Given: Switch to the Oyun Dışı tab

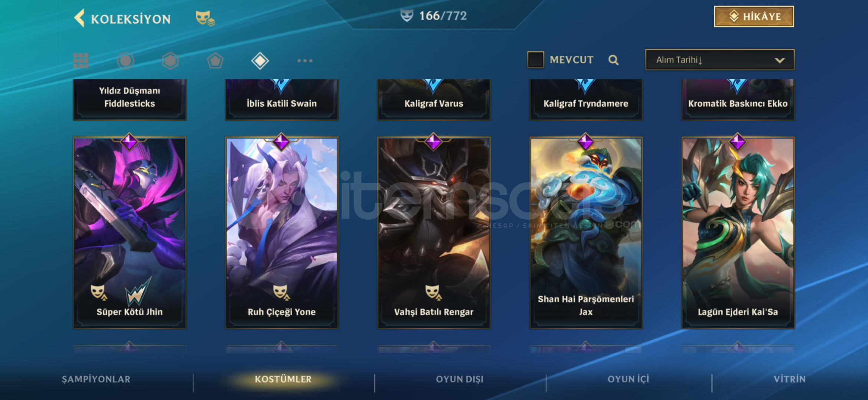Looking at the screenshot, I should [460, 379].
